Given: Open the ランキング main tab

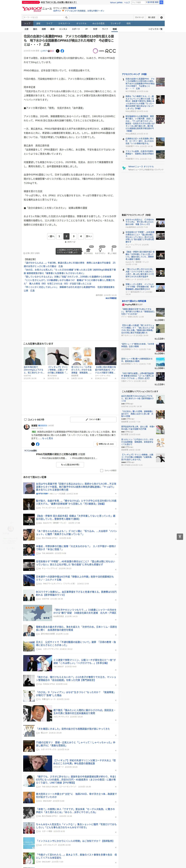Looking at the screenshot, I should 115,23.
